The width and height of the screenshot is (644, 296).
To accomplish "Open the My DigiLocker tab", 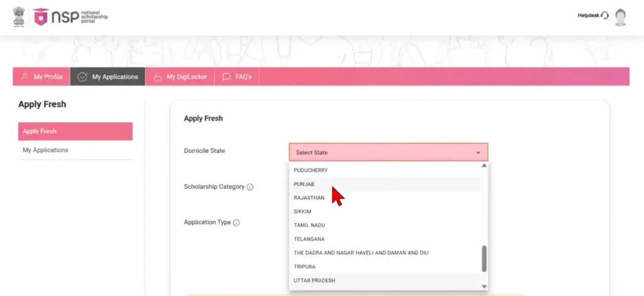I will point(180,77).
